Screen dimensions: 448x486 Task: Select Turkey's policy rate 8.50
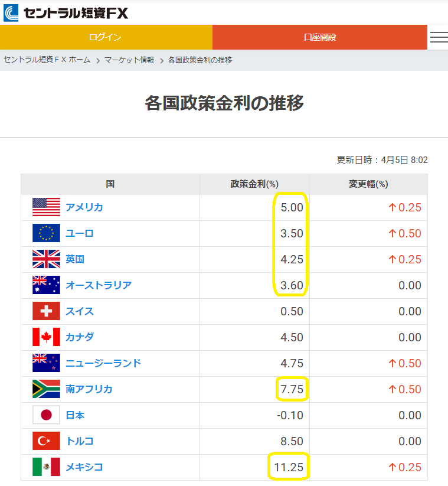coord(292,441)
